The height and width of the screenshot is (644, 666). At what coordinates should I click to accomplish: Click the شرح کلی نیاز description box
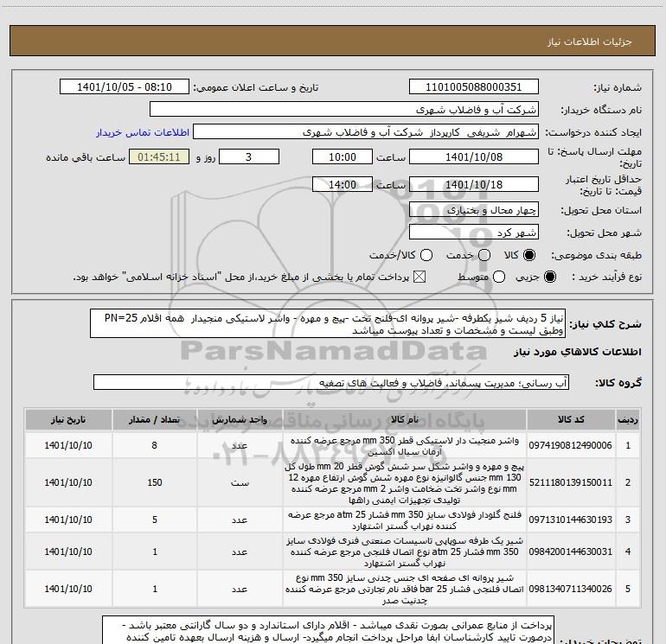tap(328, 323)
